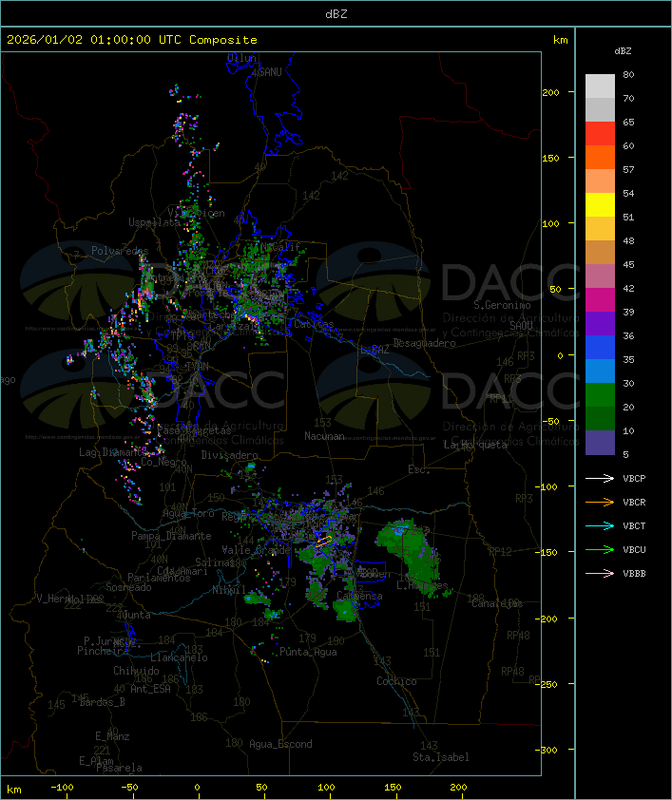Screen dimensions: 672x800
Task: Click the Agua_Escond place label
Action: (x=280, y=744)
